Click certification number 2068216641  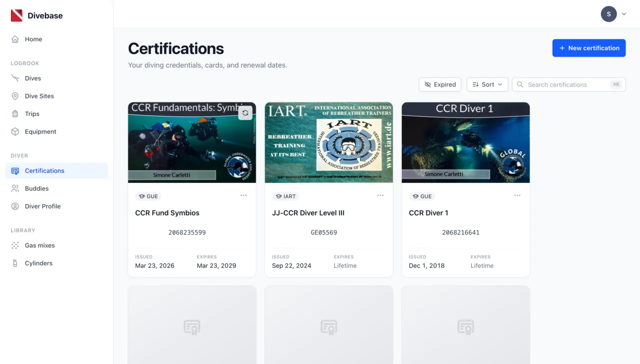(x=461, y=232)
